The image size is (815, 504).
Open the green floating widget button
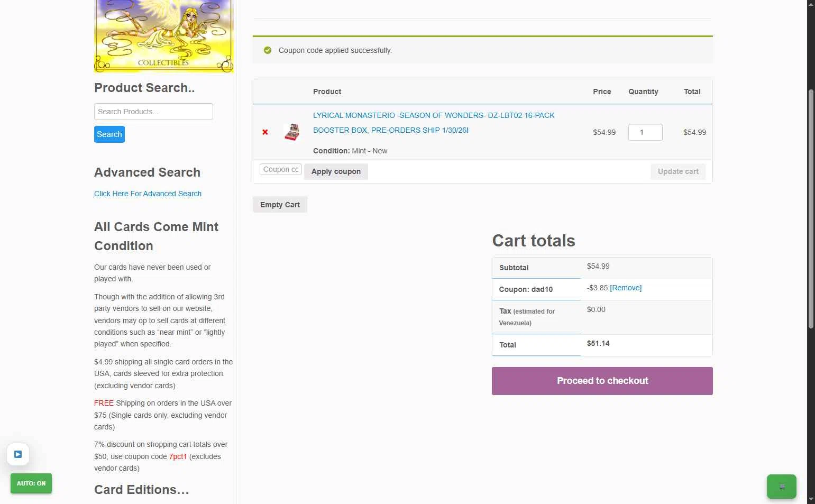coord(782,487)
